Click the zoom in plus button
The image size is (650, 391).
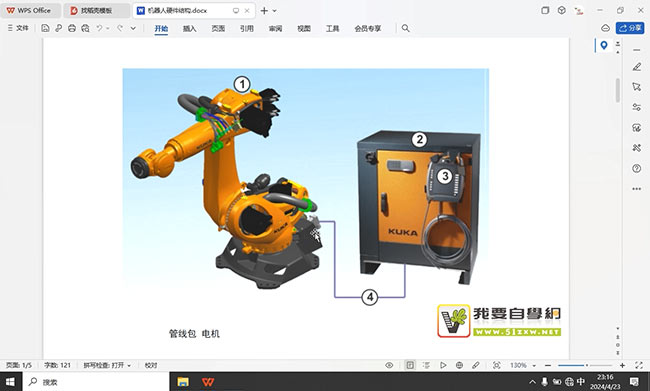[622, 365]
